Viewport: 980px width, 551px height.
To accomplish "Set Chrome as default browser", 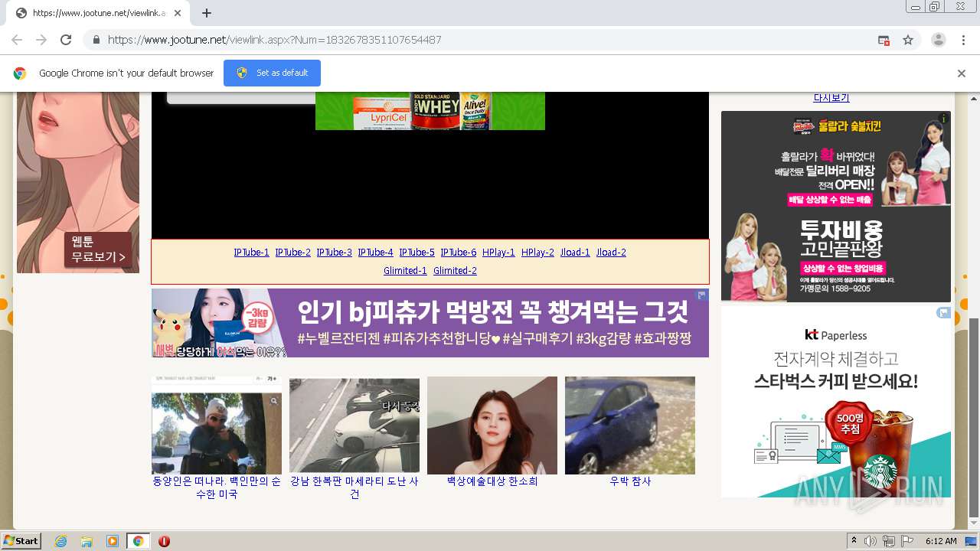I will (x=272, y=73).
